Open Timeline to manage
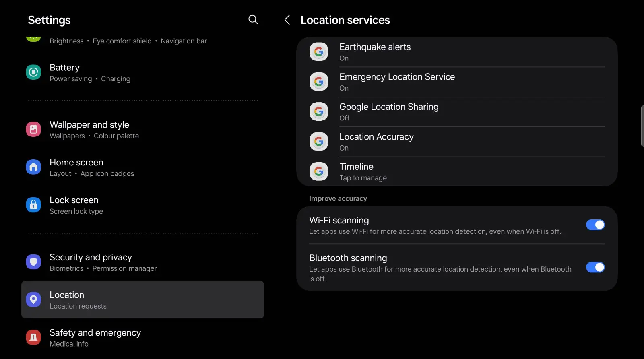 [457, 172]
